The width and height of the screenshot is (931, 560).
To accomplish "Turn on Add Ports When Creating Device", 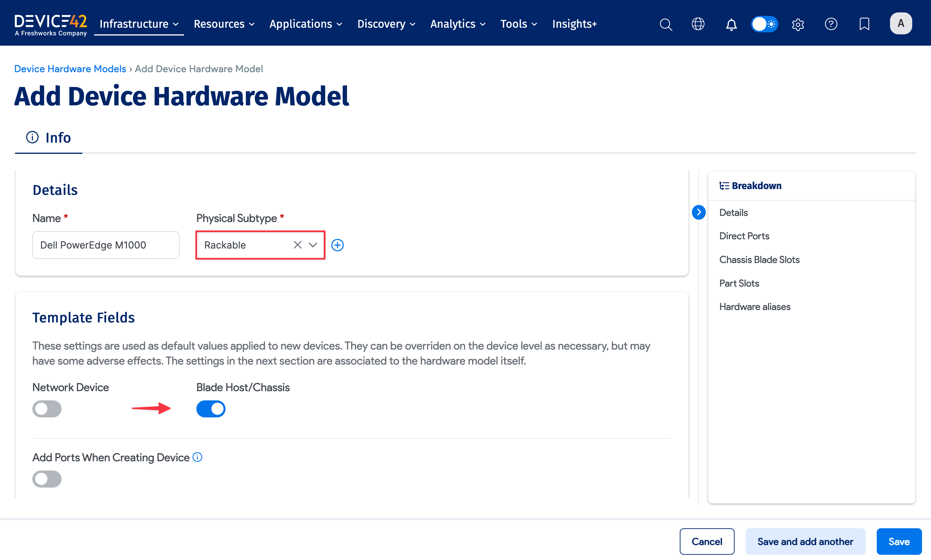I will [x=47, y=479].
